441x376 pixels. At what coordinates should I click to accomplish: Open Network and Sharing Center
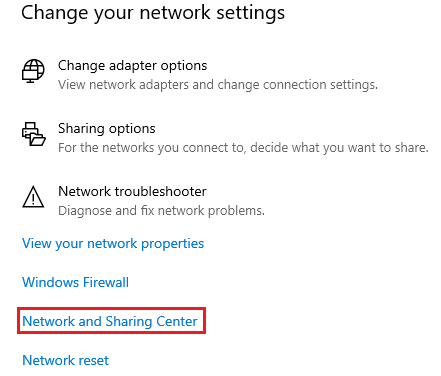point(110,321)
